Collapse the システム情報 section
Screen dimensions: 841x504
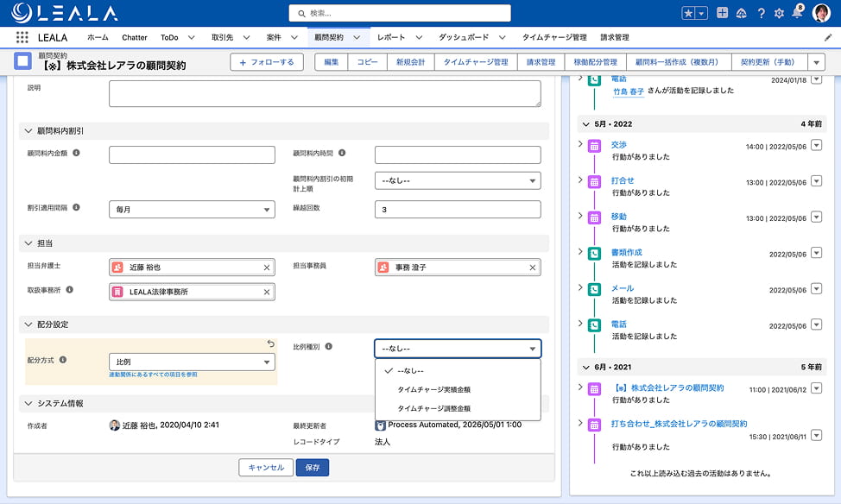click(28, 403)
